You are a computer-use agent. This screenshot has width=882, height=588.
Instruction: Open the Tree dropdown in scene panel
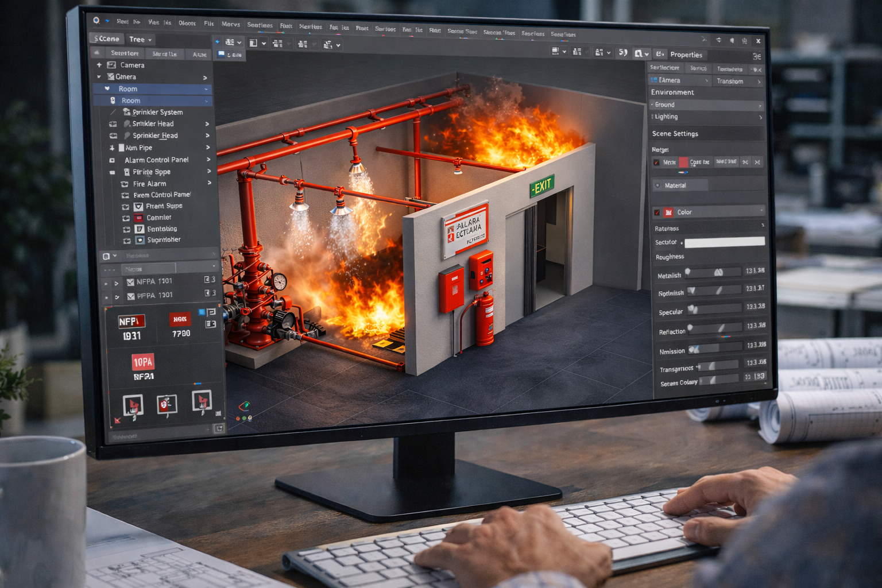pyautogui.click(x=140, y=40)
